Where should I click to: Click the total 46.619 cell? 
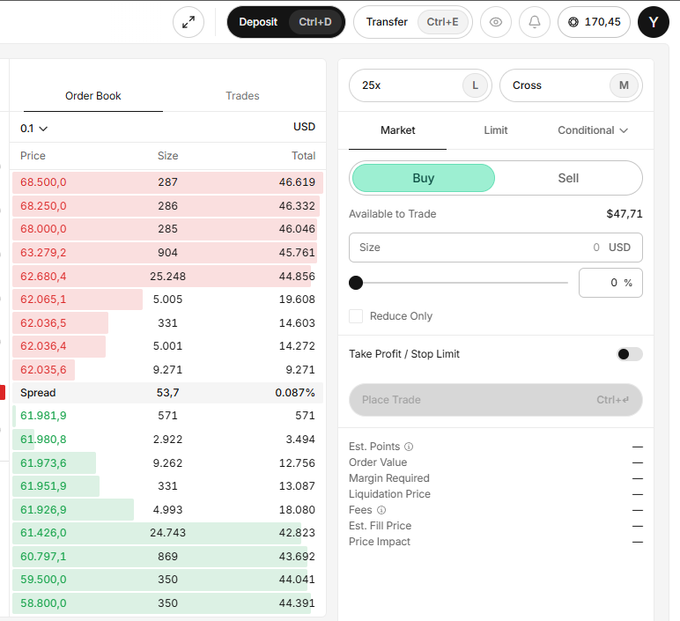[x=297, y=182]
